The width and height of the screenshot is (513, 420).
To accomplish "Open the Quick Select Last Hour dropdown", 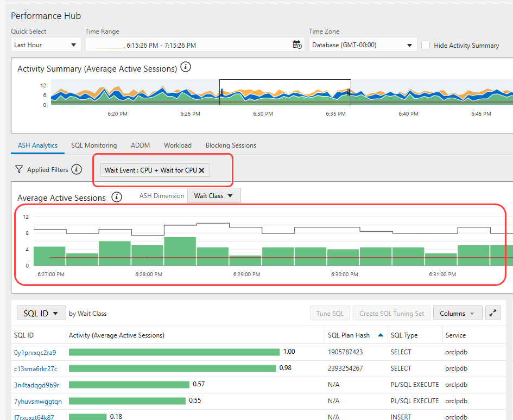I will coord(46,45).
